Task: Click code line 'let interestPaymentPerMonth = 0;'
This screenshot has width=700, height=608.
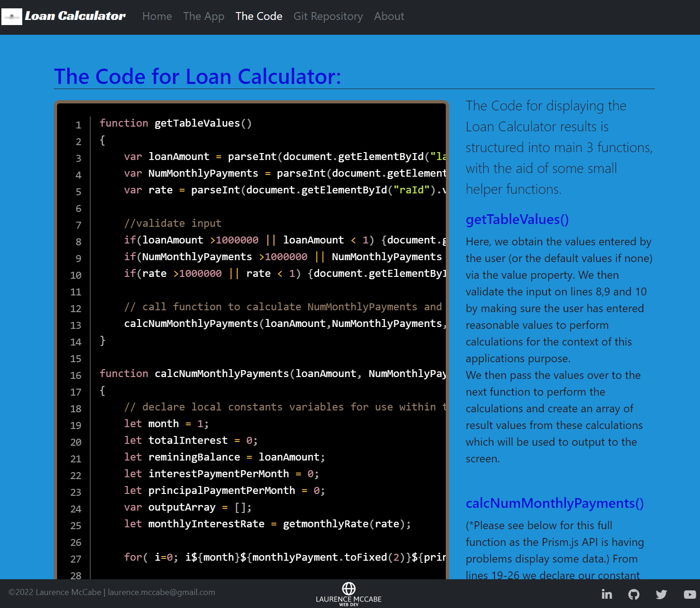Action: [x=221, y=474]
